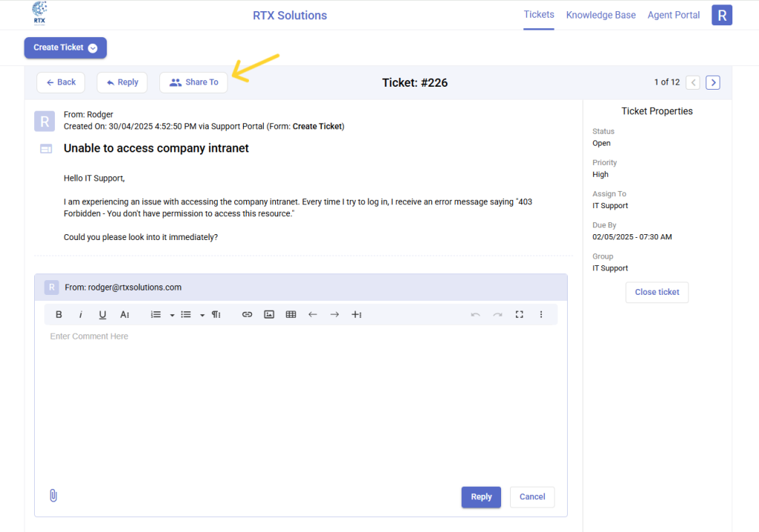Click the Ticket Properties heading
This screenshot has width=759, height=532.
click(657, 111)
